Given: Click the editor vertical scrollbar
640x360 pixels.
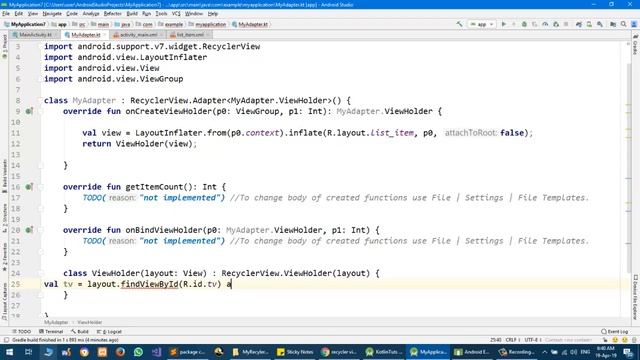Looking at the screenshot, I should [x=629, y=167].
